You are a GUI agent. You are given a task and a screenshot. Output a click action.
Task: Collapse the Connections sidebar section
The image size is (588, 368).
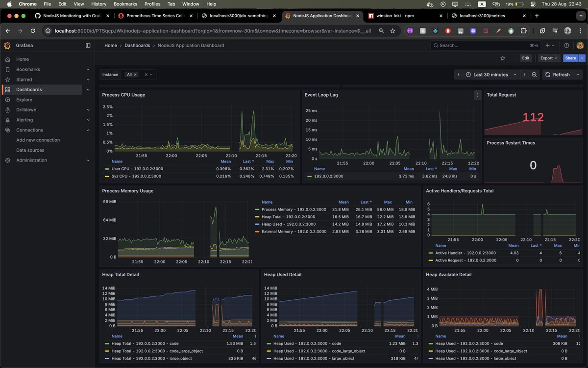click(x=88, y=130)
